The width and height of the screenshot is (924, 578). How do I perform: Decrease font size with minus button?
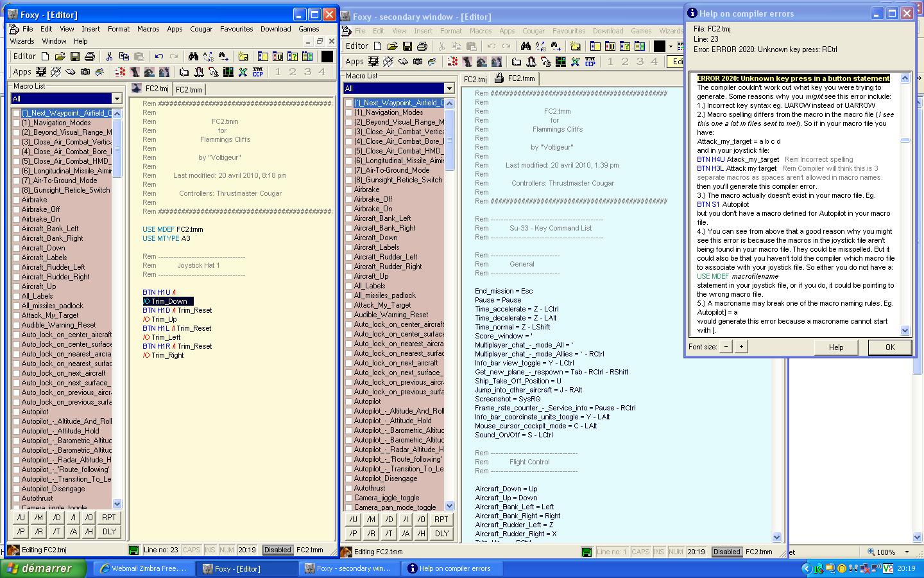726,347
